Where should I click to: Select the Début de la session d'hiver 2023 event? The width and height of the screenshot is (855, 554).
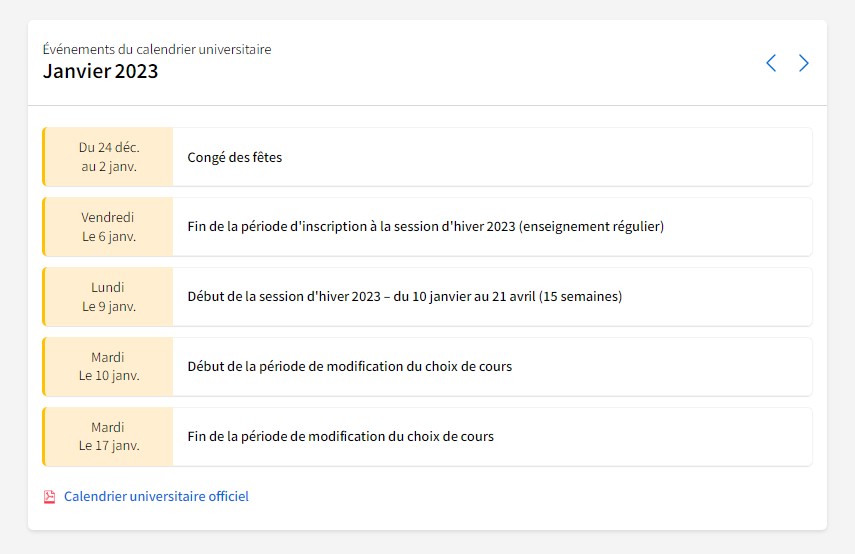tap(427, 297)
